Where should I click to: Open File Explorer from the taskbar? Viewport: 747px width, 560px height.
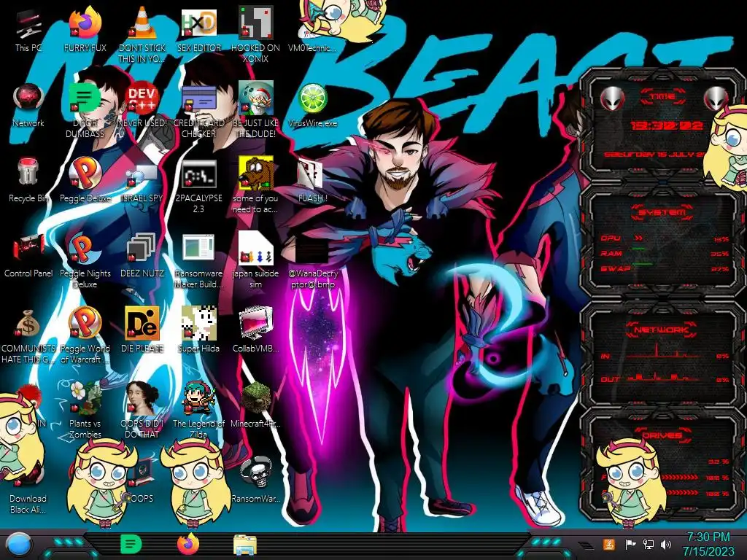[x=245, y=545]
